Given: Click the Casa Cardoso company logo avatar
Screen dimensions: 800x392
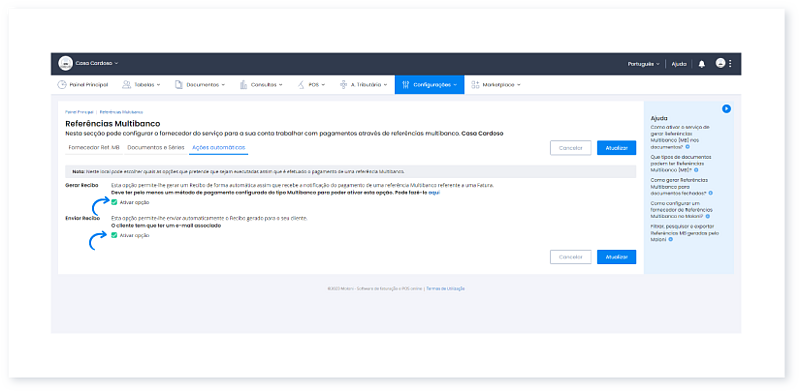Looking at the screenshot, I should 65,63.
